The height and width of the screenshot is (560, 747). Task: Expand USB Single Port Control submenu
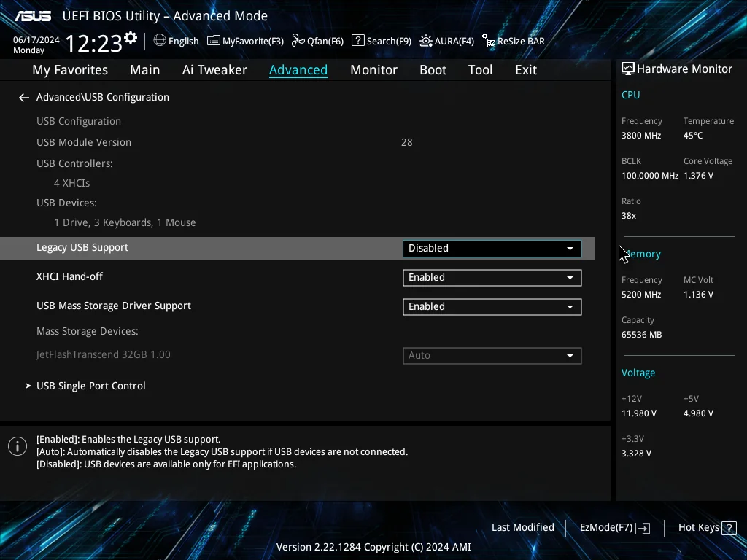[90, 386]
